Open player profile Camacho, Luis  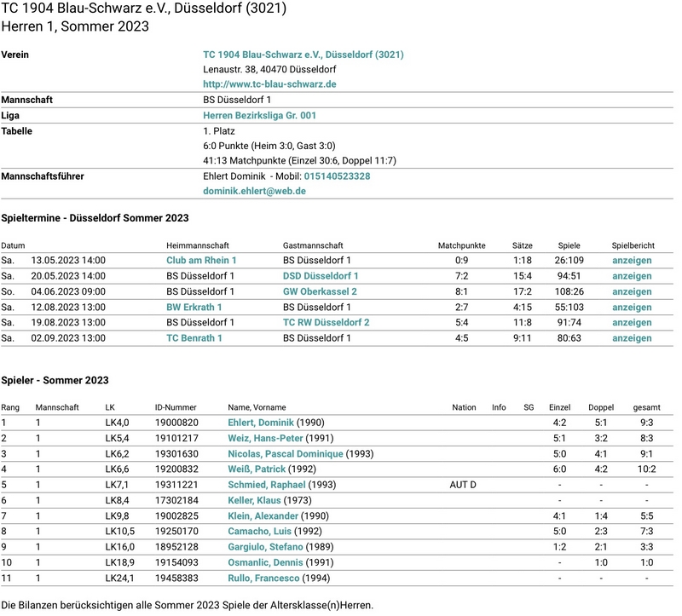tap(260, 532)
